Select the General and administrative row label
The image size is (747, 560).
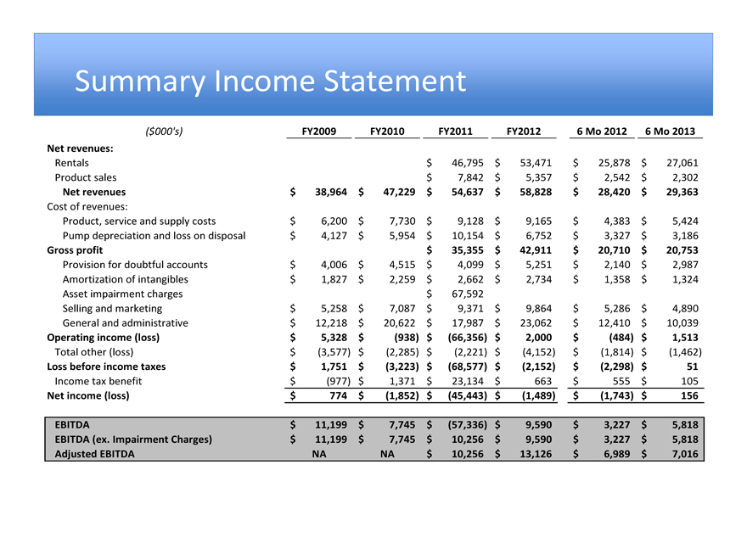(x=126, y=322)
